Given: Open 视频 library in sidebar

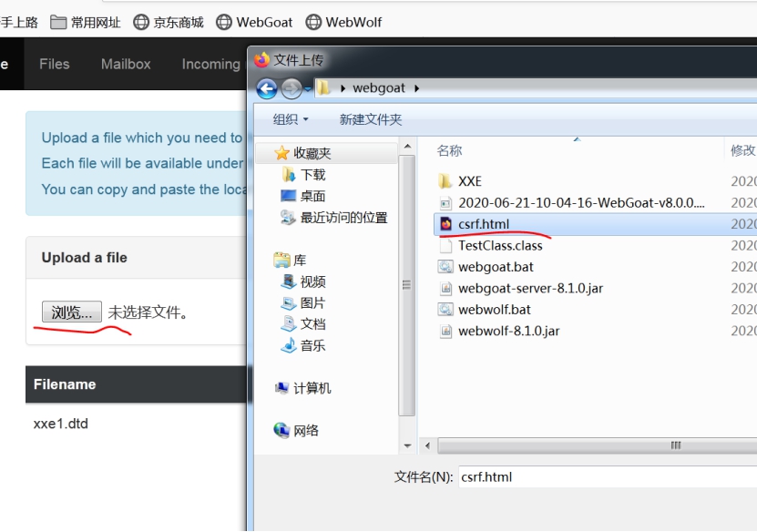Looking at the screenshot, I should 303,281.
